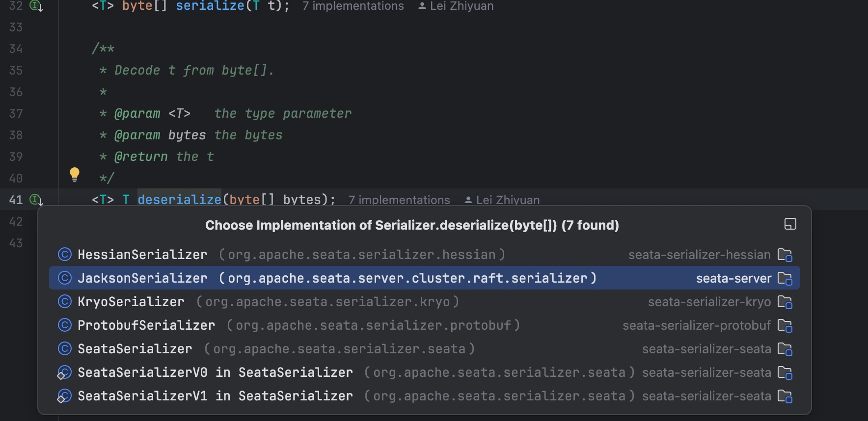Click the class icon beside KryoSerializer
The image size is (868, 421).
(65, 301)
